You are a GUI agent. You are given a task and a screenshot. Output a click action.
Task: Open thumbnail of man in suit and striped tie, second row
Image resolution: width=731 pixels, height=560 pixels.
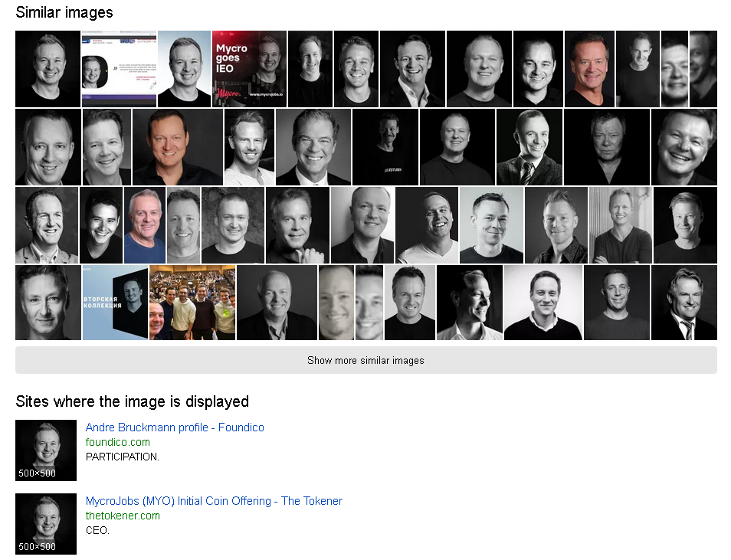click(529, 147)
